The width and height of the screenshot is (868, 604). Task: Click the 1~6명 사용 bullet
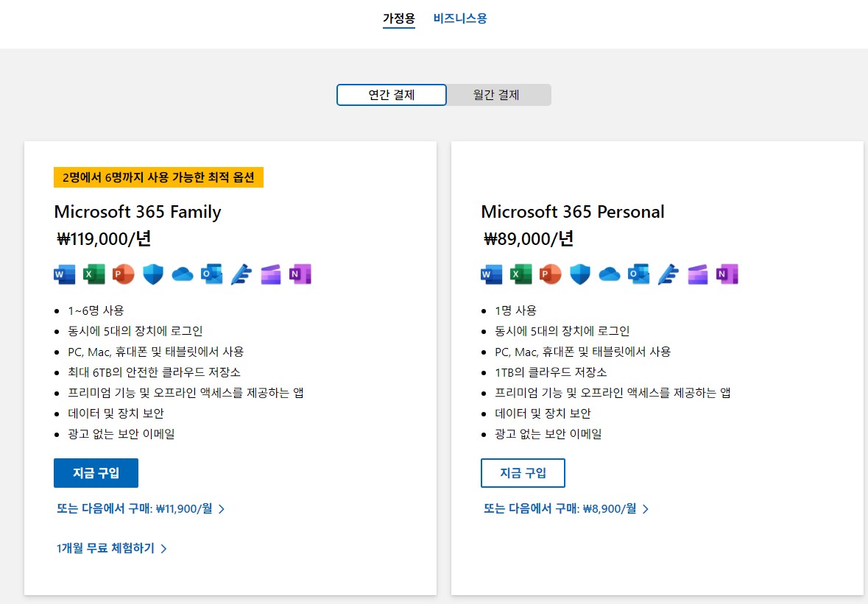tap(96, 310)
